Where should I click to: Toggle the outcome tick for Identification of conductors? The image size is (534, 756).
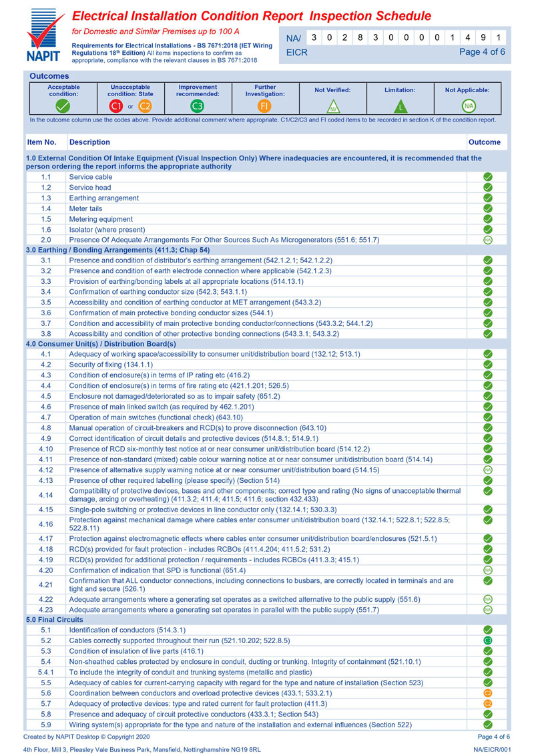(488, 630)
